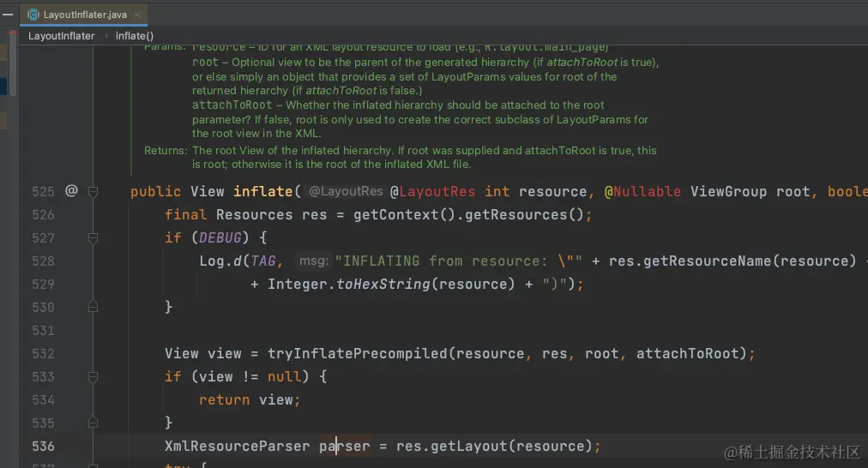Click XmlResourceParser type on line 536
Viewport: 868px width, 468px height.
[237, 447]
